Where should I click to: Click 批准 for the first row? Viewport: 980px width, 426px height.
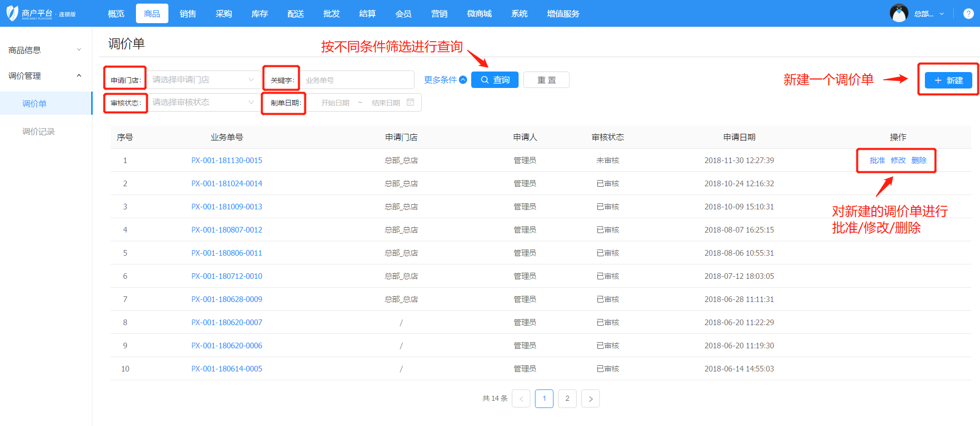click(877, 161)
